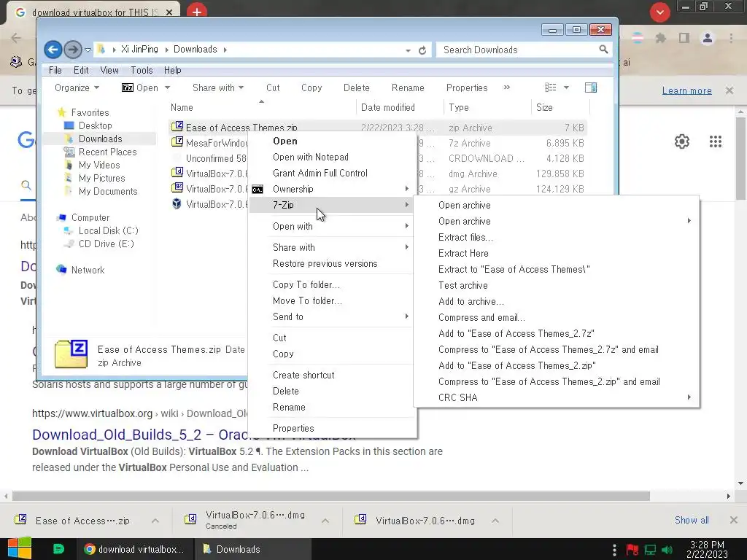Click the Learn more link in Chrome
This screenshot has width=747, height=560.
[686, 90]
